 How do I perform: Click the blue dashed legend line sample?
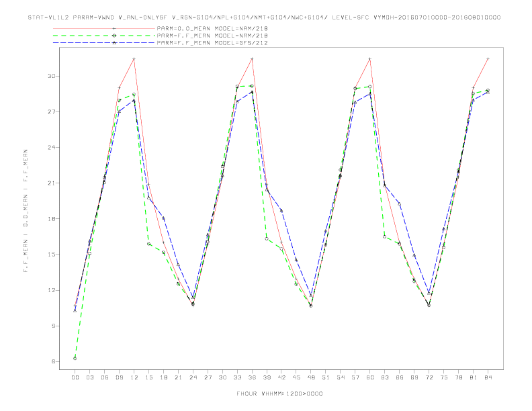coord(104,43)
